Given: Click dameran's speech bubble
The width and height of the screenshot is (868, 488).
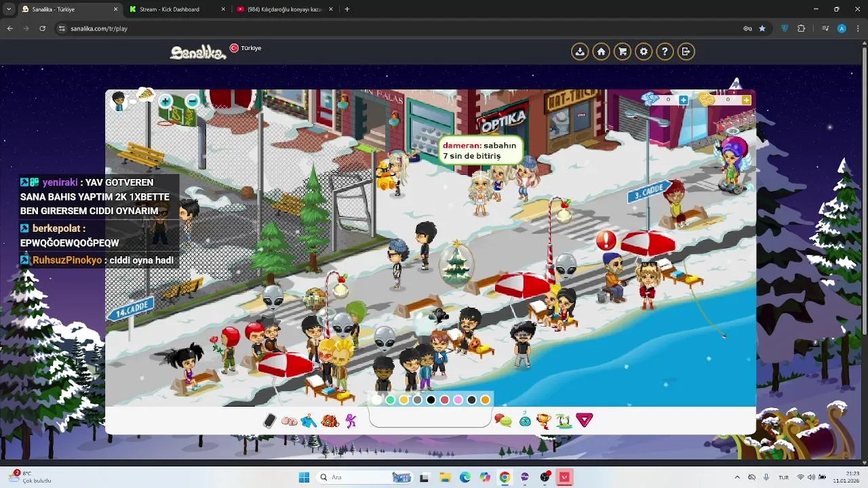Looking at the screenshot, I should tap(480, 150).
